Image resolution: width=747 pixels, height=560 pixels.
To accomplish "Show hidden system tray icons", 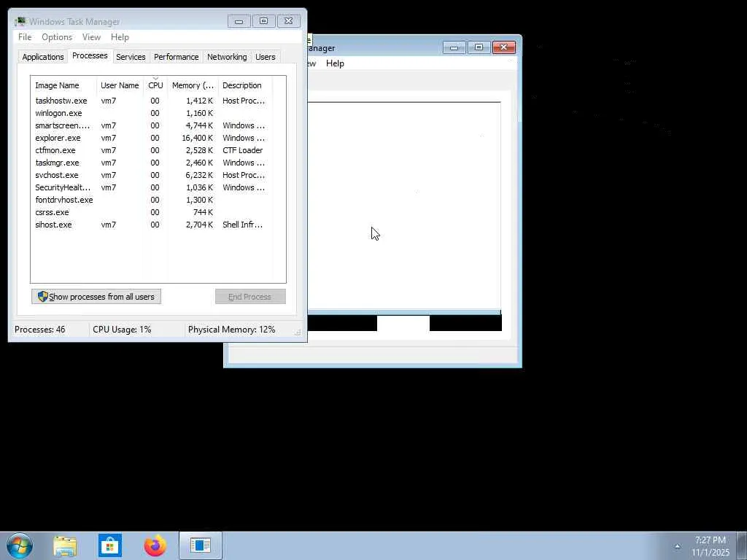I will click(x=677, y=546).
